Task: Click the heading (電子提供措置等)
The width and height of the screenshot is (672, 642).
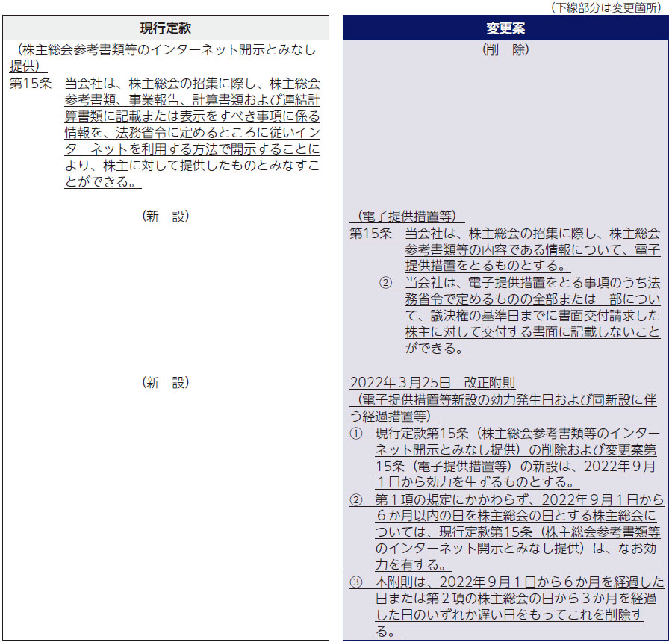Action: pyautogui.click(x=407, y=216)
